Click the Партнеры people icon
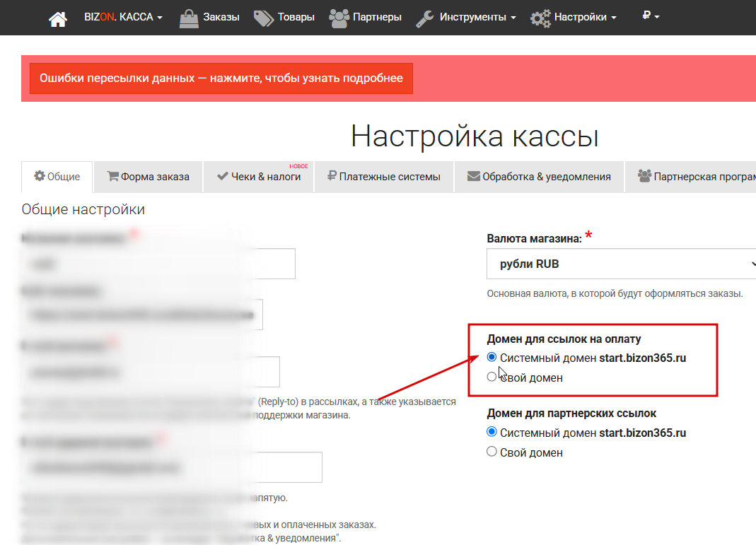 [339, 18]
